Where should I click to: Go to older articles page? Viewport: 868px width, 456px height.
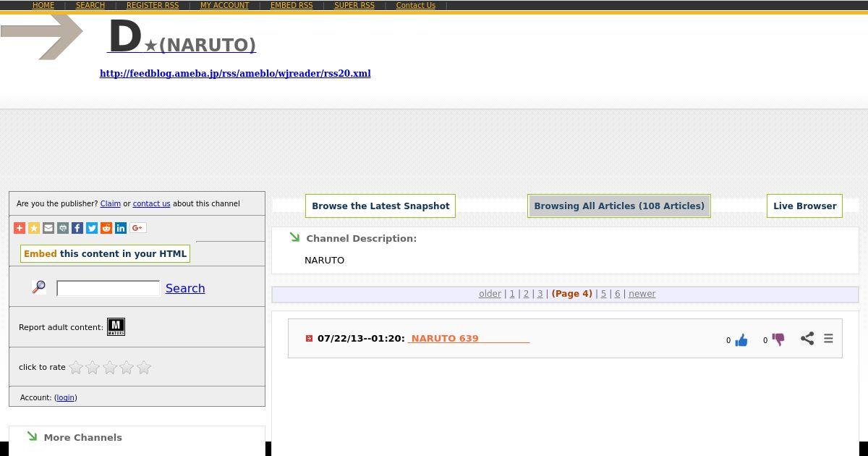(490, 294)
